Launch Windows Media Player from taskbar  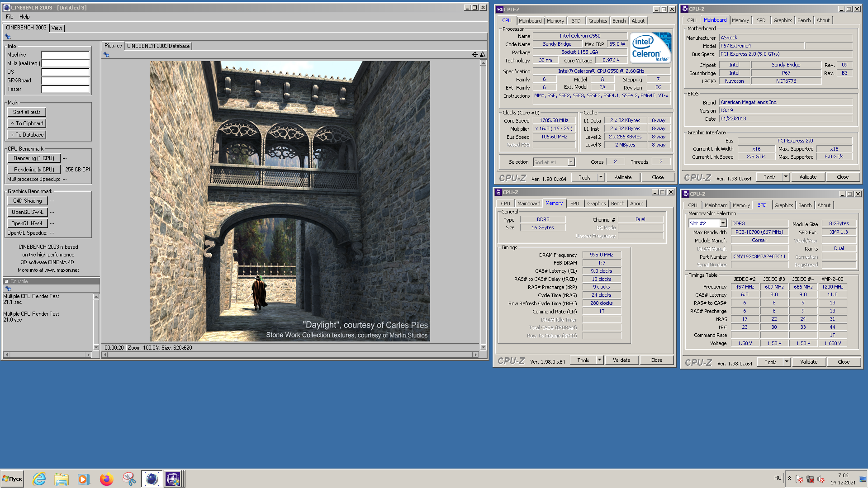point(83,479)
